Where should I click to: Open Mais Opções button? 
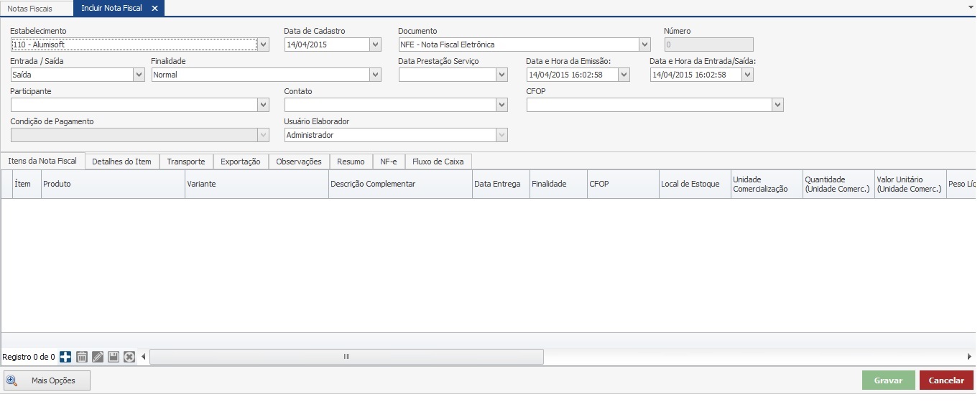coord(48,380)
